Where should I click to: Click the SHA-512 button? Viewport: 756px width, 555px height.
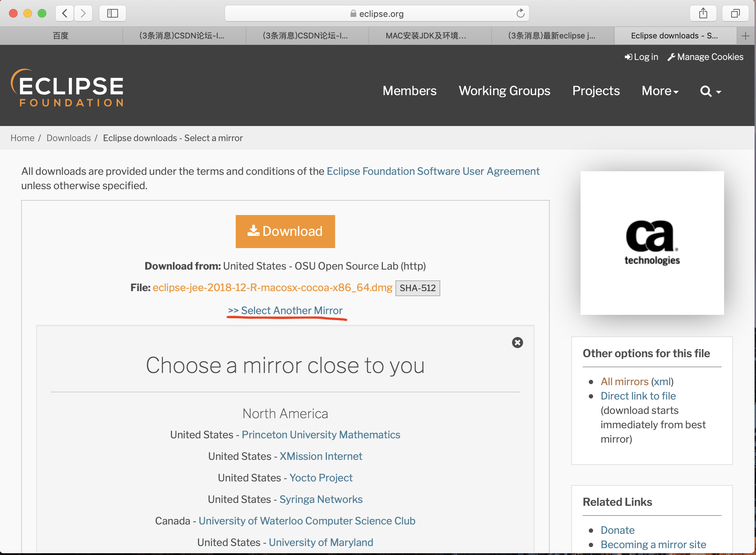click(418, 288)
